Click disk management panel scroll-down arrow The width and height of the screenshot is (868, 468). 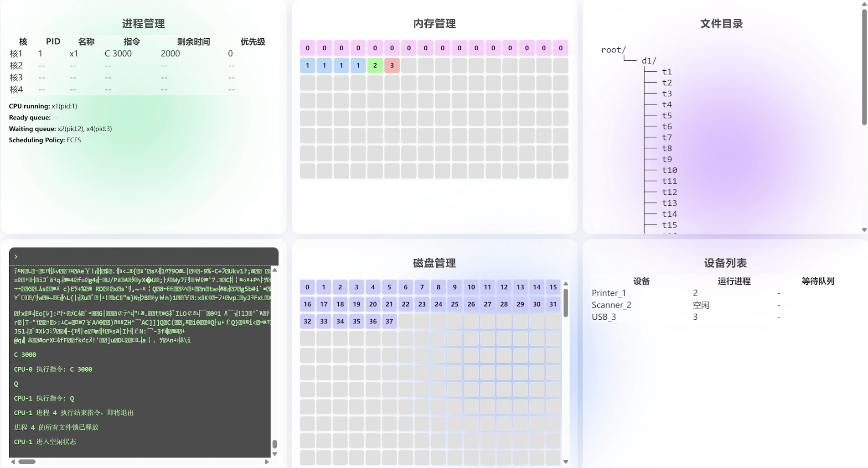point(565,462)
